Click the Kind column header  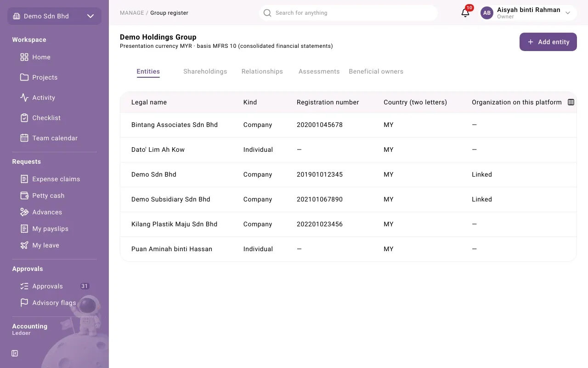click(x=250, y=102)
